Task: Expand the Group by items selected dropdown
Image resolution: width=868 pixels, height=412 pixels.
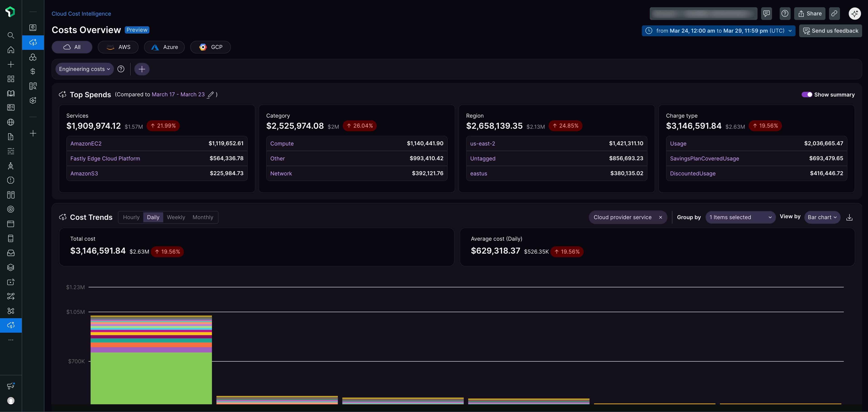Action: [x=740, y=217]
